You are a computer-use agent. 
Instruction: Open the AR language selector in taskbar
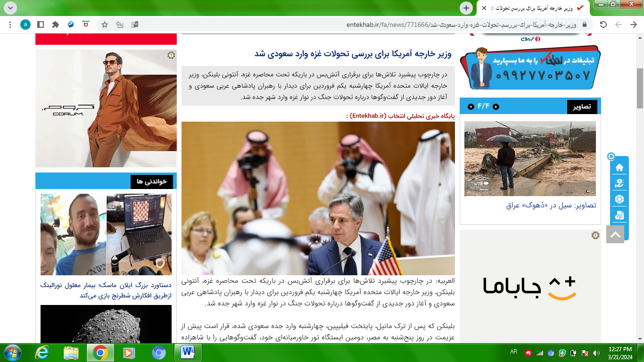[514, 352]
